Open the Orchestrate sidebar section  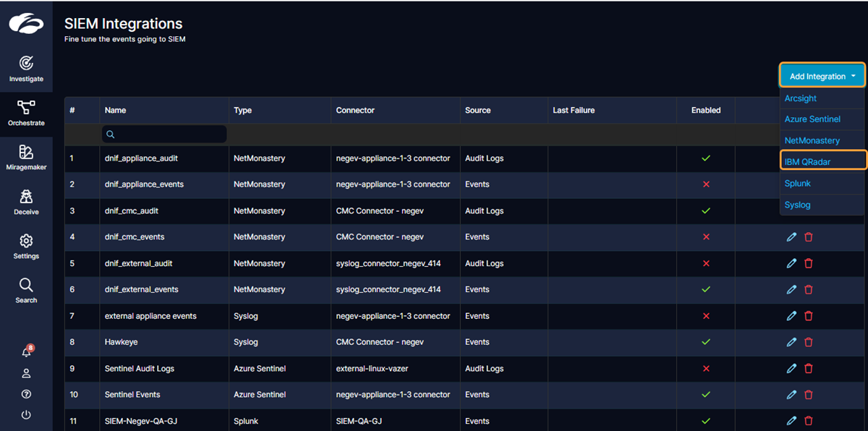[26, 114]
